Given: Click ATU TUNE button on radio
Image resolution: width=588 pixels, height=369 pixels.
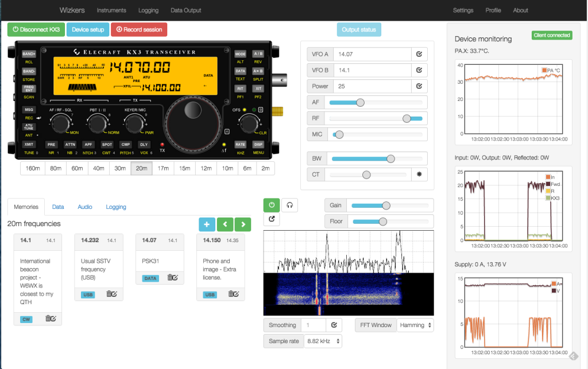Looking at the screenshot, I should [29, 127].
